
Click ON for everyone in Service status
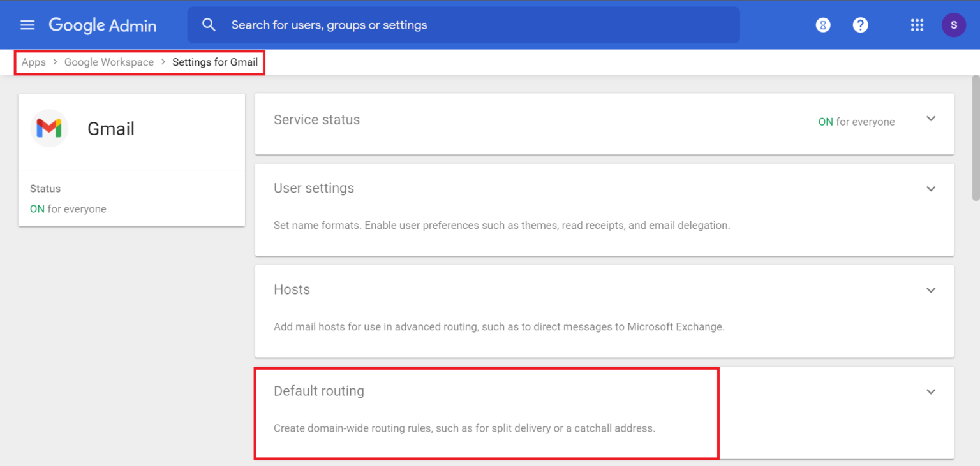click(x=856, y=122)
